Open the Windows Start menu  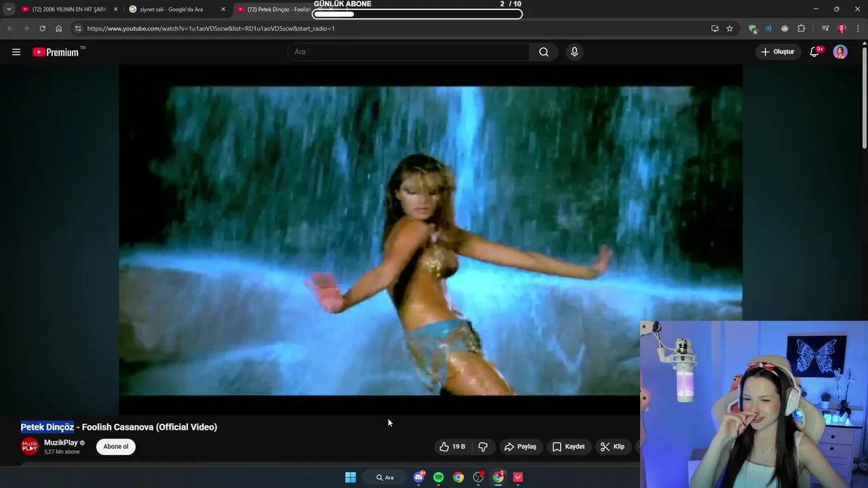[x=351, y=477]
